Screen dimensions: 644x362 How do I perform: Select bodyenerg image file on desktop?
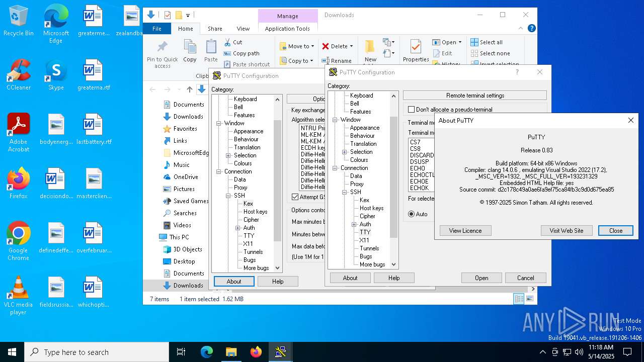tap(56, 130)
